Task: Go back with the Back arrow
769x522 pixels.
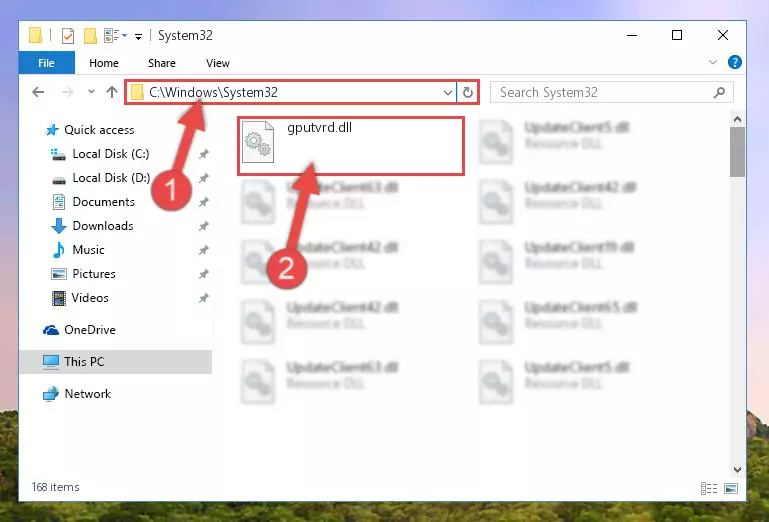Action: tap(38, 92)
